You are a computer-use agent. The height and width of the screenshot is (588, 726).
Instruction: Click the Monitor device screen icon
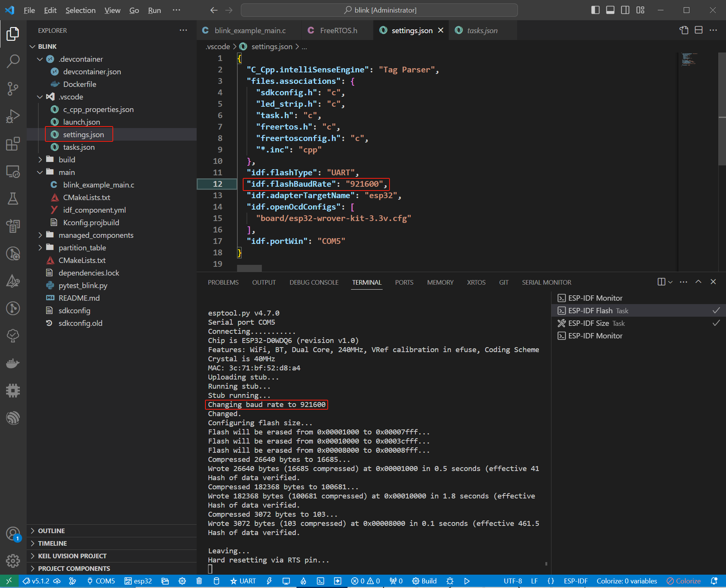point(286,581)
